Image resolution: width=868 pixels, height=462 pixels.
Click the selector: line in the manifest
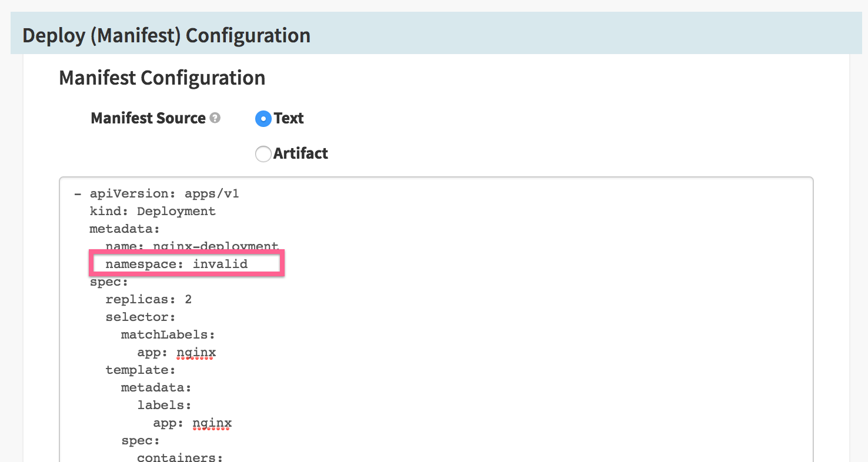(141, 317)
